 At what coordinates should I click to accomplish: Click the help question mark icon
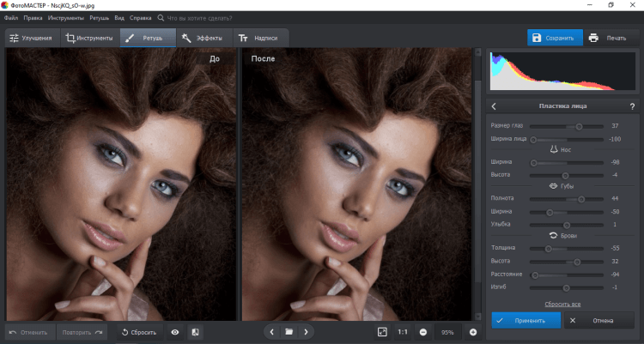tap(632, 106)
